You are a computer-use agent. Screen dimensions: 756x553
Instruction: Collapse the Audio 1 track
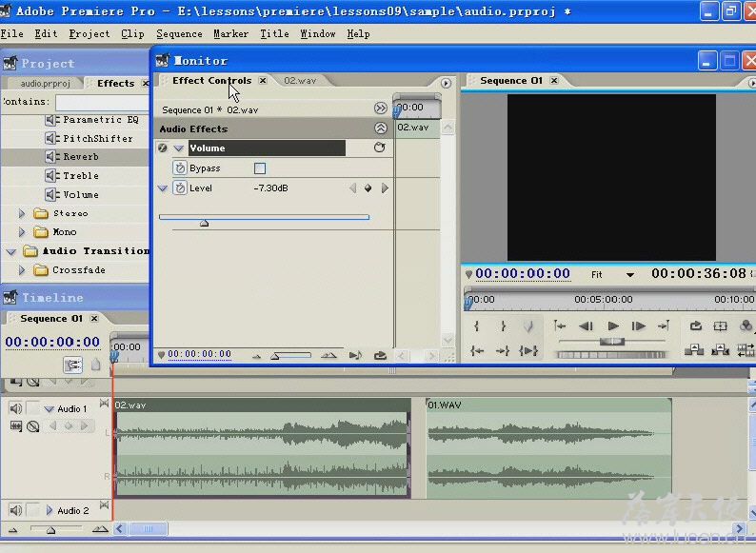click(x=49, y=409)
